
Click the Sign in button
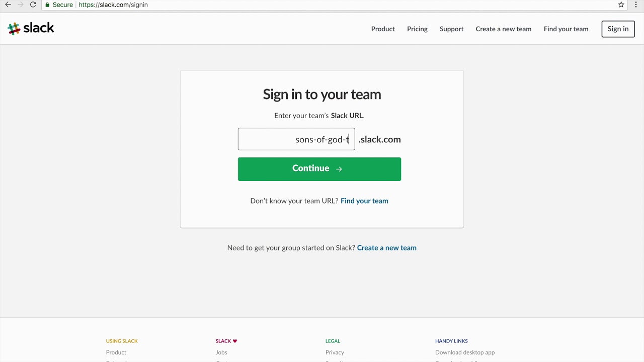[x=618, y=29]
